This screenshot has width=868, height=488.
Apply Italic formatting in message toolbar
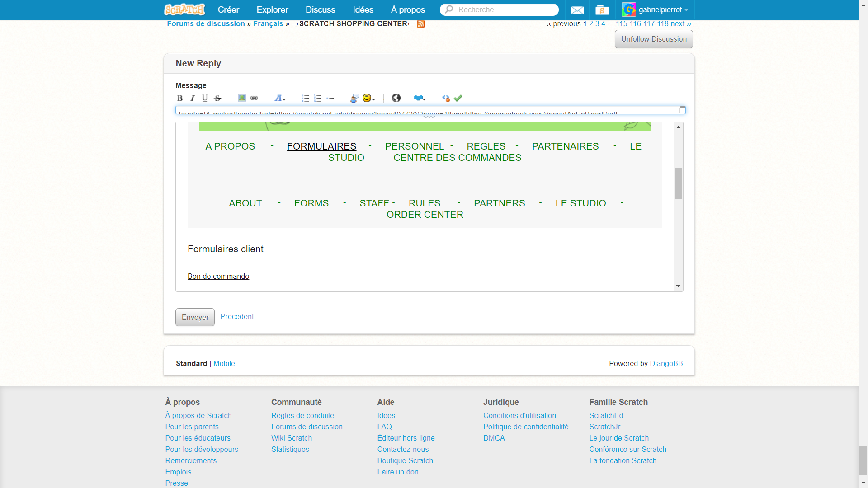click(193, 98)
